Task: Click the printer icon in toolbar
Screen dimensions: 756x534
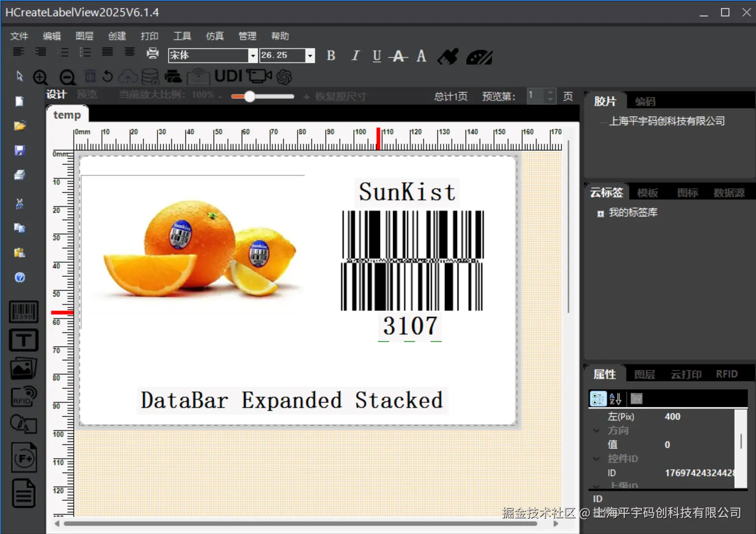Action: click(x=153, y=53)
